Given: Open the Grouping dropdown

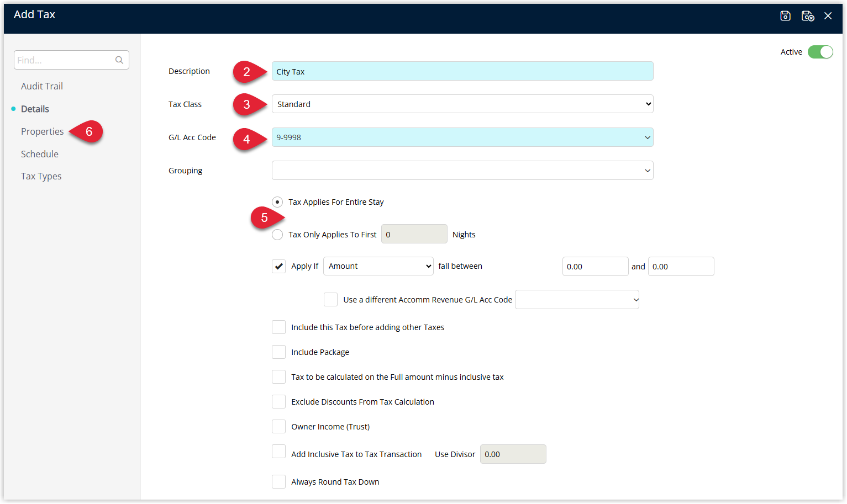Looking at the screenshot, I should 462,171.
